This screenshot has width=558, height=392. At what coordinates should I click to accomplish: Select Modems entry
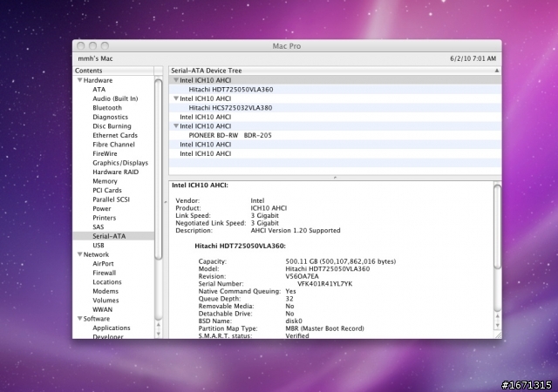click(105, 291)
